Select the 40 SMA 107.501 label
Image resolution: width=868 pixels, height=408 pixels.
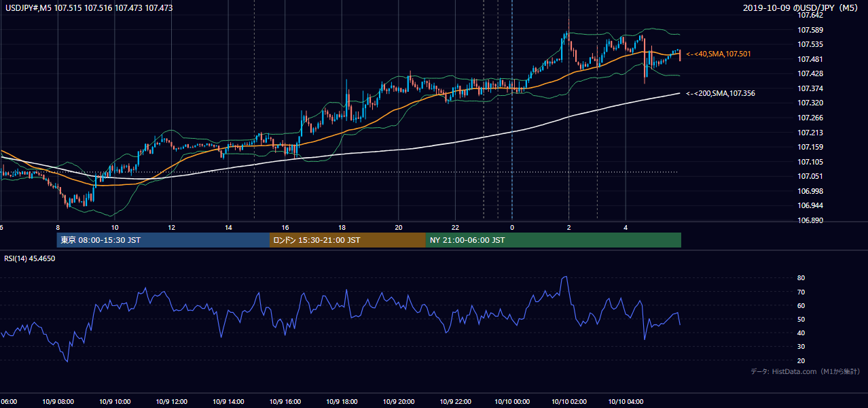(719, 54)
